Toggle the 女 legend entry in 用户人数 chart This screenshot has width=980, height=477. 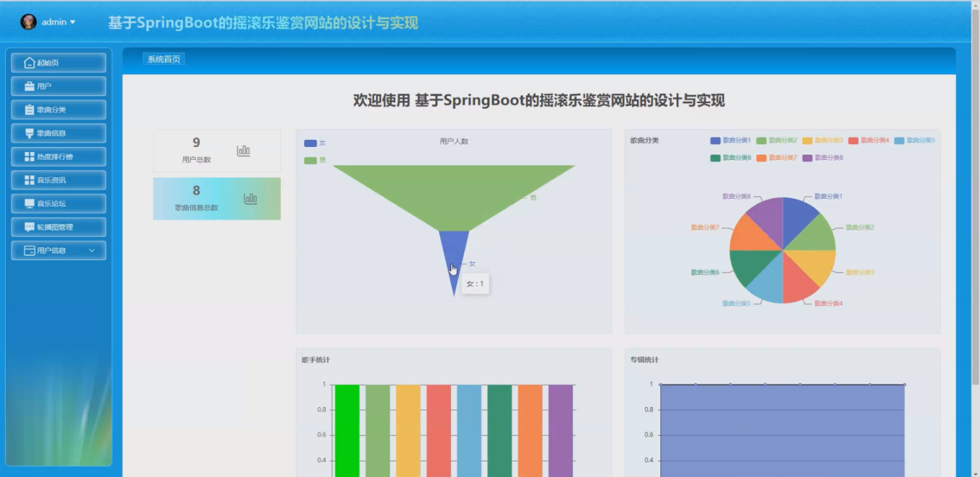click(315, 143)
